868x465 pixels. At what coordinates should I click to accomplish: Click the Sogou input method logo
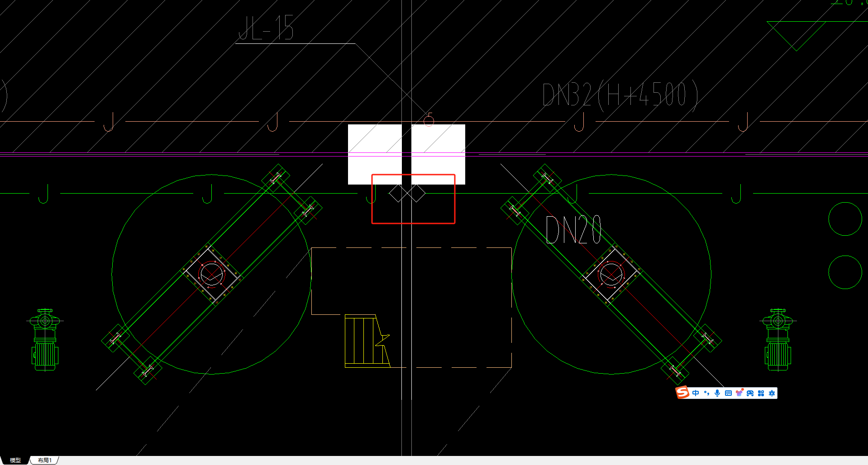(682, 393)
